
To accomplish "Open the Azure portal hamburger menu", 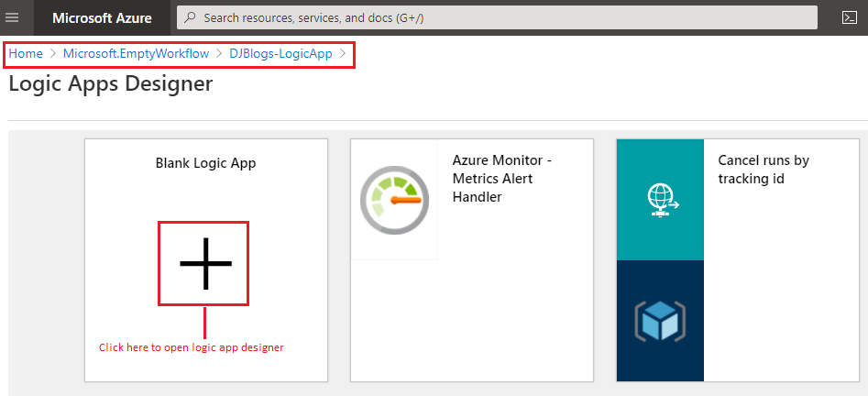I will (12, 17).
